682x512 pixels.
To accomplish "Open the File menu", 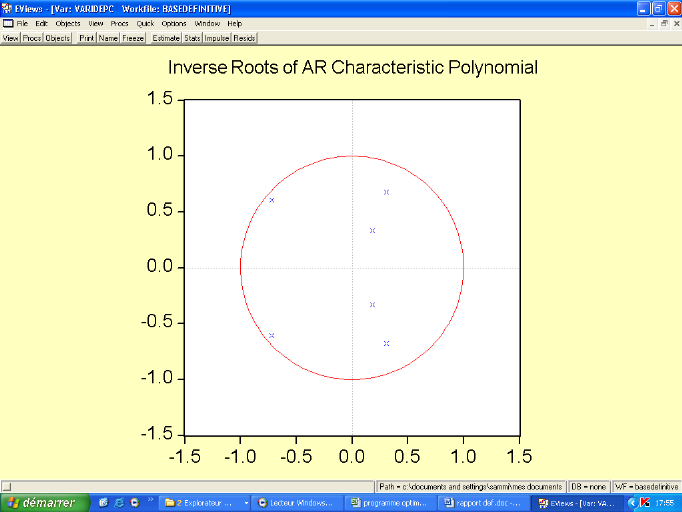I will tap(22, 23).
